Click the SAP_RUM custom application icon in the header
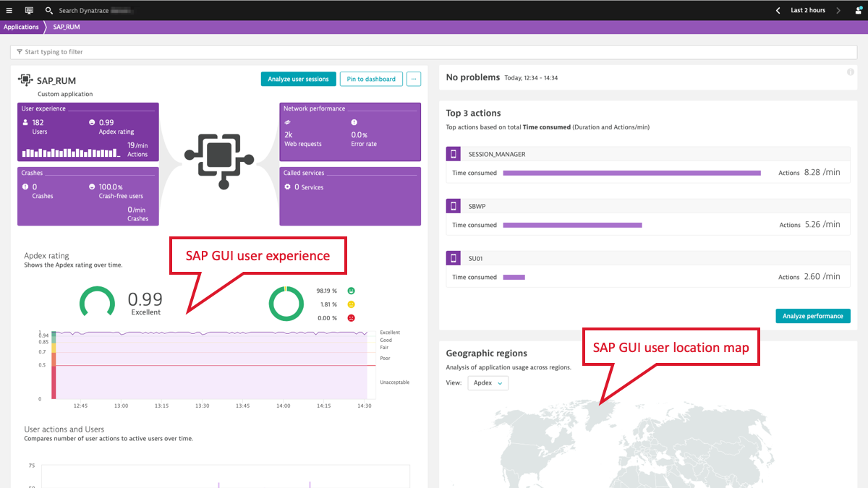The width and height of the screenshot is (868, 488). pyautogui.click(x=25, y=80)
